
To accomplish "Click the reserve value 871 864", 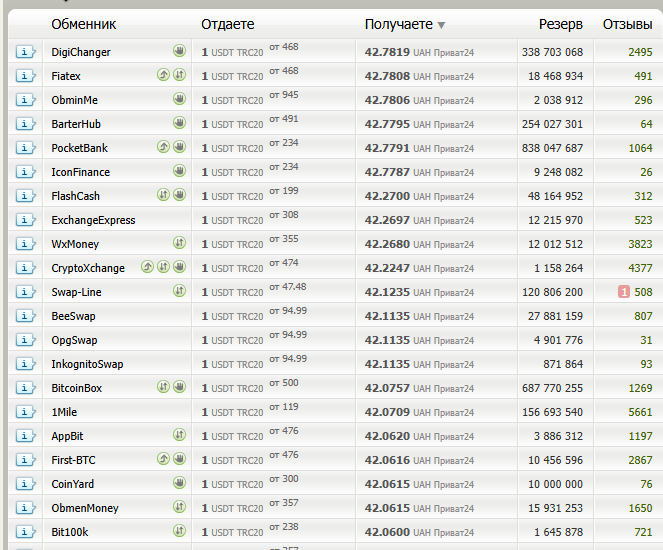I will pos(563,364).
